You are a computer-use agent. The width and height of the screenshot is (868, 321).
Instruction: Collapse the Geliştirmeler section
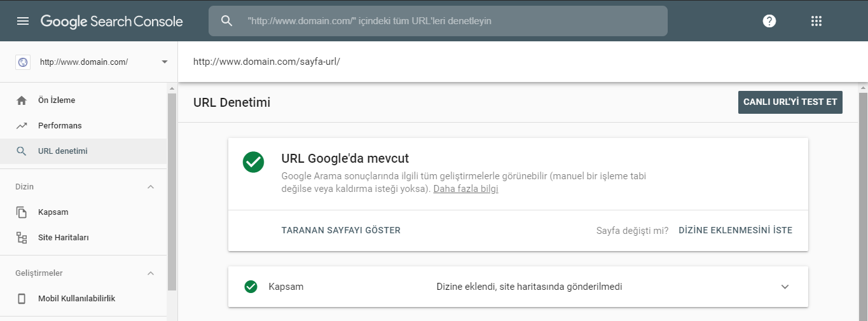151,273
